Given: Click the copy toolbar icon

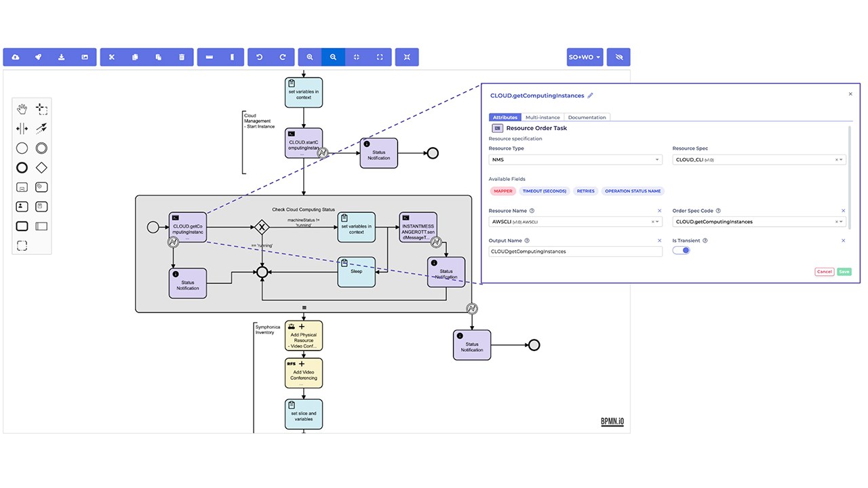Looking at the screenshot, I should tap(135, 57).
